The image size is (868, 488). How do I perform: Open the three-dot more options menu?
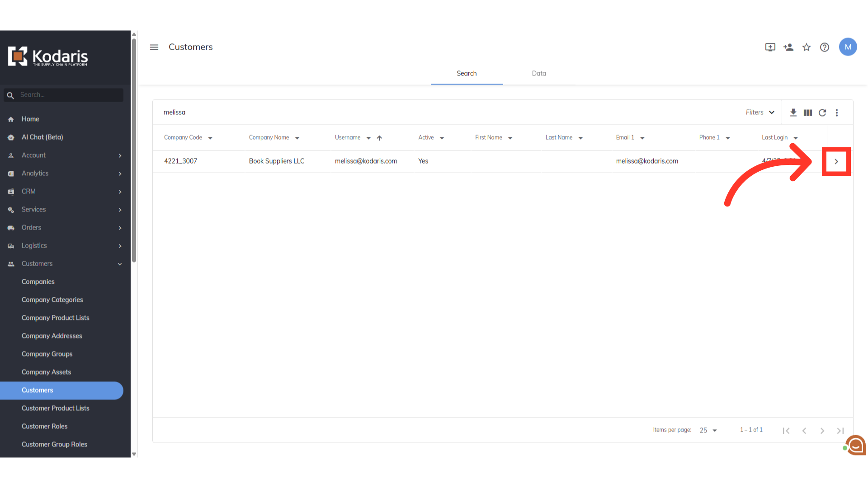837,113
